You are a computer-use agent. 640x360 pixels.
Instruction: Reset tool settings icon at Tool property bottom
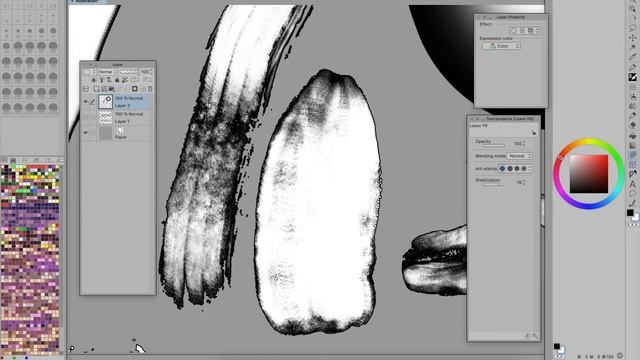(527, 336)
